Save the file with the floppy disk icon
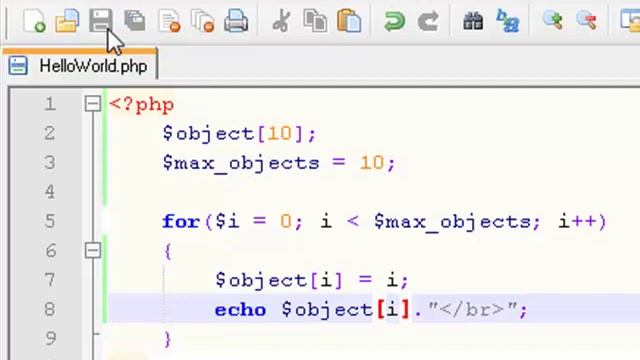The width and height of the screenshot is (640, 360). point(101,20)
